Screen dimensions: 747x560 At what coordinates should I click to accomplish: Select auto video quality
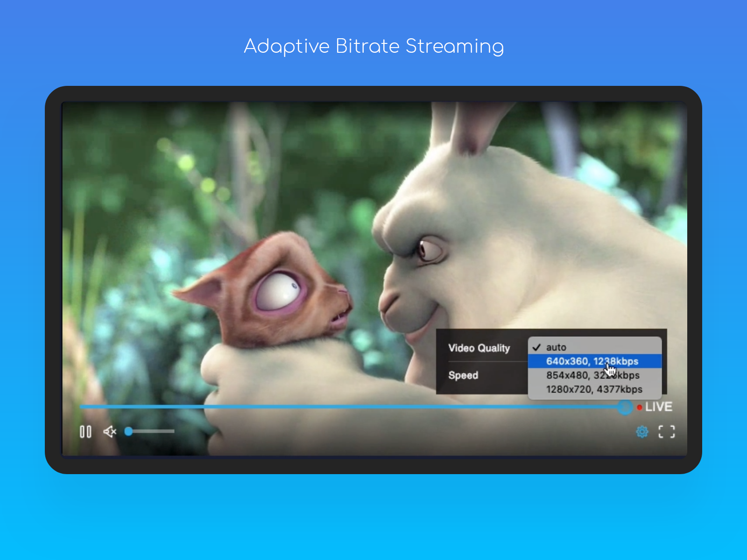pyautogui.click(x=595, y=347)
